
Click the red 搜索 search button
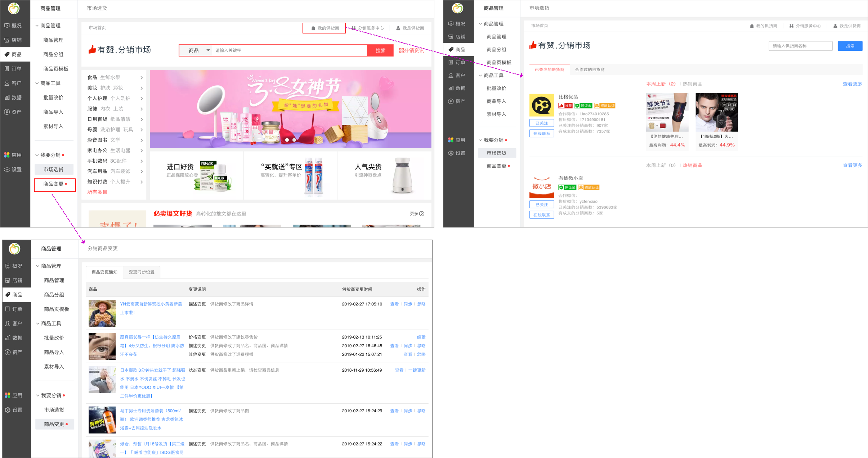(x=380, y=50)
